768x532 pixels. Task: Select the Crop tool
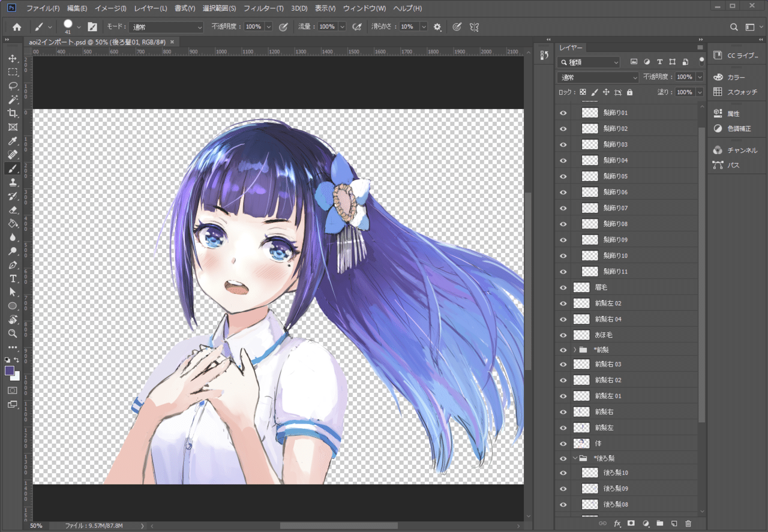click(x=13, y=113)
